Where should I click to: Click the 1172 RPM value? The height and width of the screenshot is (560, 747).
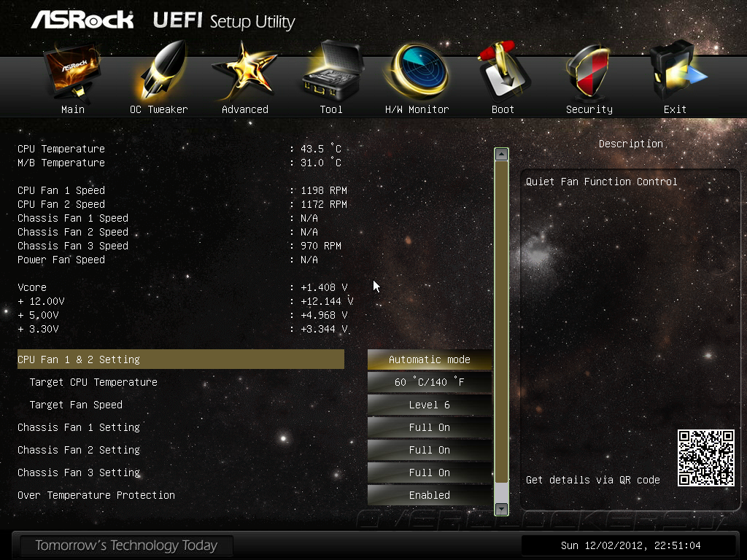click(324, 204)
